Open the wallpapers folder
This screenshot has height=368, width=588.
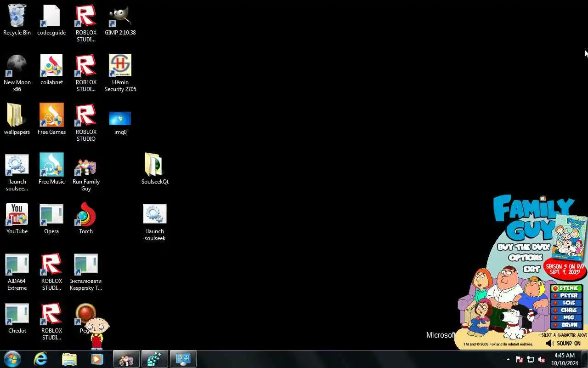point(17,119)
